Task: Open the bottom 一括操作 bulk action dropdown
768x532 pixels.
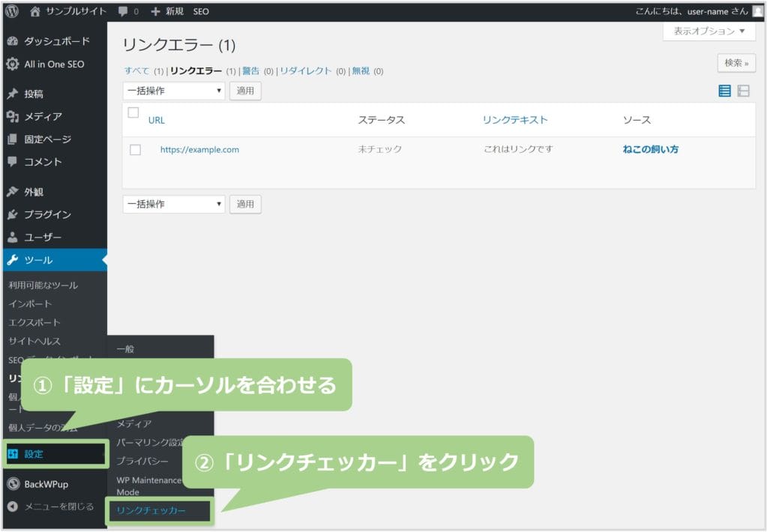Action: point(173,204)
